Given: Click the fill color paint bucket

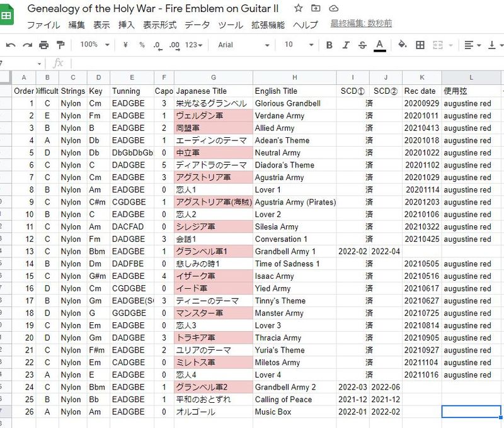Looking at the screenshot, I should (403, 45).
